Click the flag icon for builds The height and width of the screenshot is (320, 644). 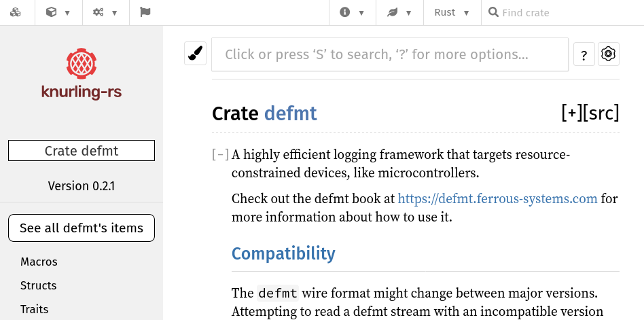coord(145,12)
